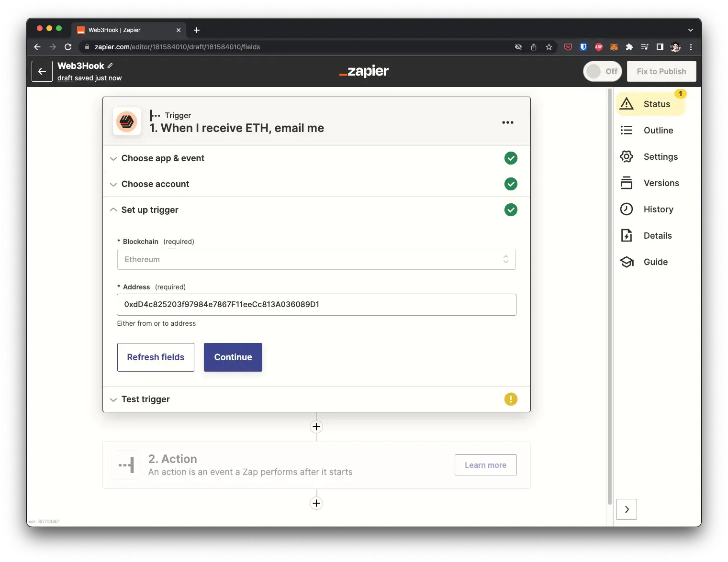Open the browser Extensions puzzle icon
Viewport: 728px width, 562px height.
[x=629, y=47]
